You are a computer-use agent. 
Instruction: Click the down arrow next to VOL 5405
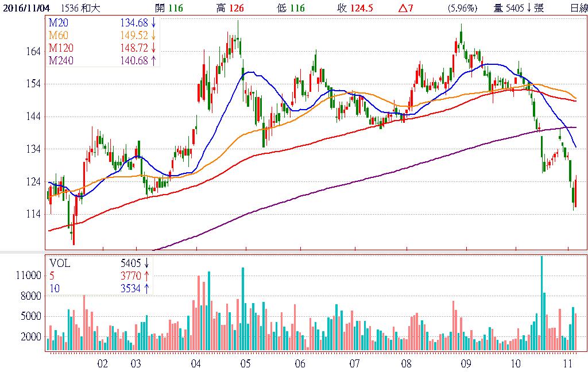coord(146,263)
